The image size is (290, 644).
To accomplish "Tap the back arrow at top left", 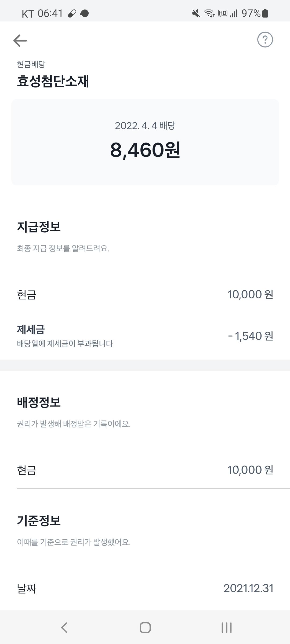I will click(x=20, y=41).
